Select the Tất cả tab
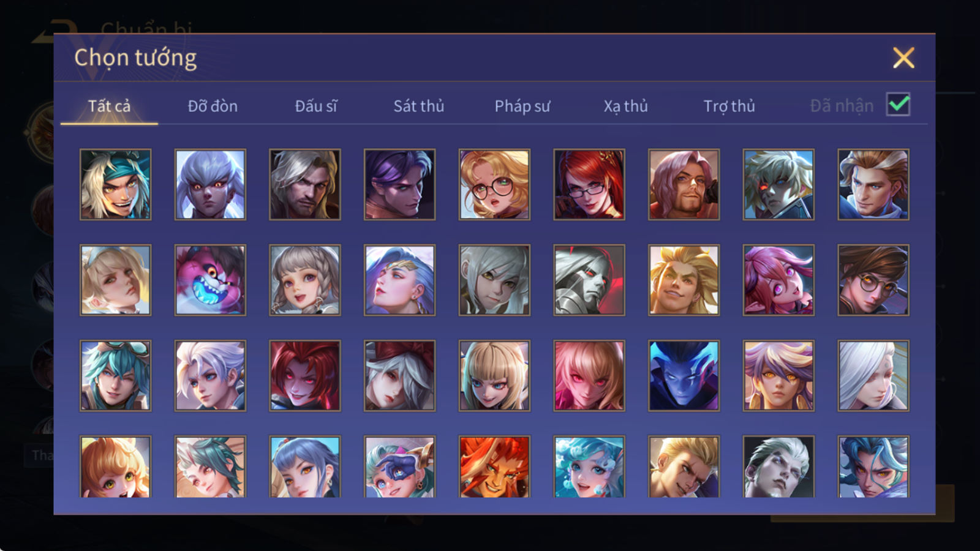This screenshot has width=980, height=551. pyautogui.click(x=109, y=106)
